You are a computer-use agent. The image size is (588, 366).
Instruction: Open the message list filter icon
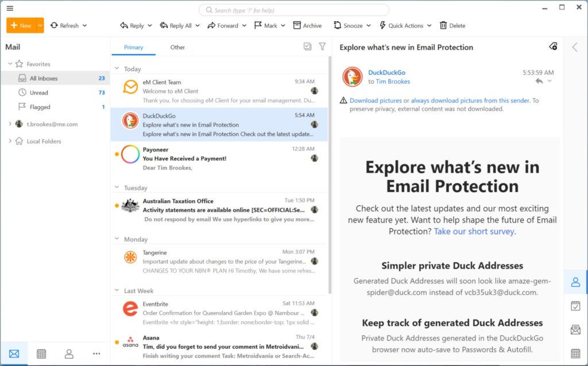coord(322,46)
